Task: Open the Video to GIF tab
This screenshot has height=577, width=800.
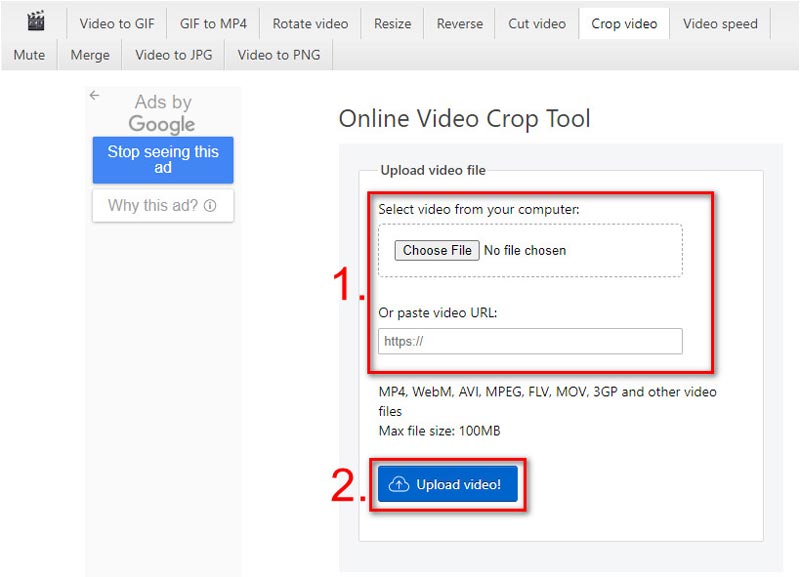Action: pos(117,23)
